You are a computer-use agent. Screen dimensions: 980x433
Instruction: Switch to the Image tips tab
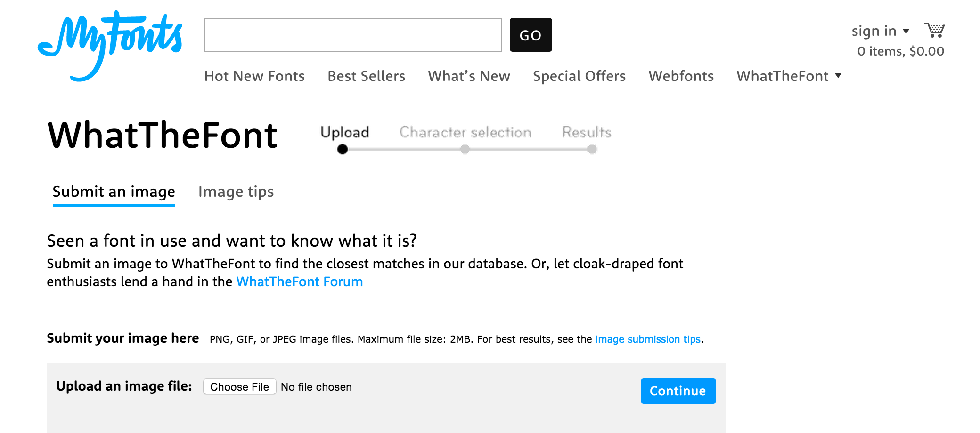236,192
